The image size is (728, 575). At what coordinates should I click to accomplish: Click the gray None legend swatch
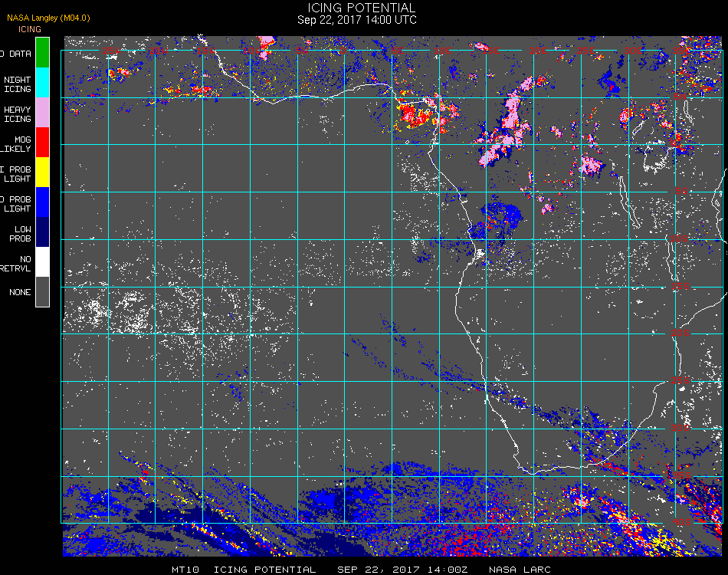42,291
